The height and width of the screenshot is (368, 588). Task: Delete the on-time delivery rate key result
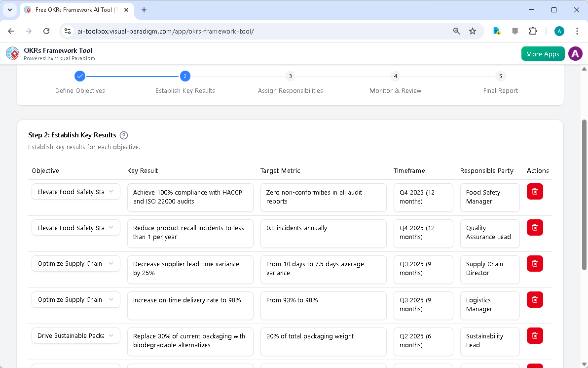pos(534,299)
